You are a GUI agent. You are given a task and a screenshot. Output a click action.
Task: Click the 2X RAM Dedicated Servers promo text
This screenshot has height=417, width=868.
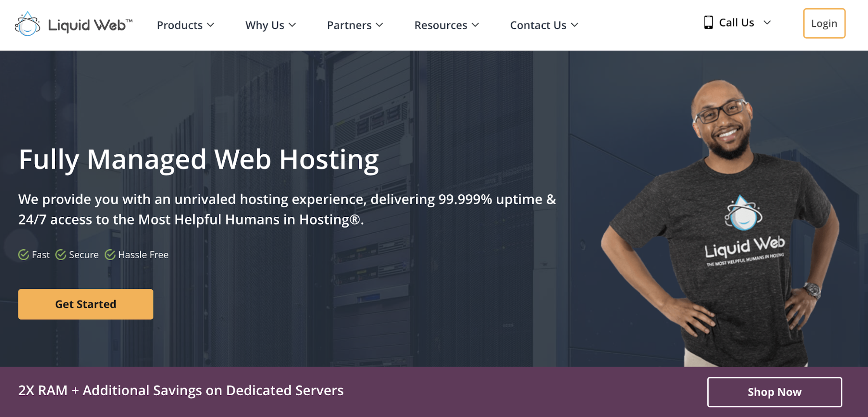tap(181, 391)
